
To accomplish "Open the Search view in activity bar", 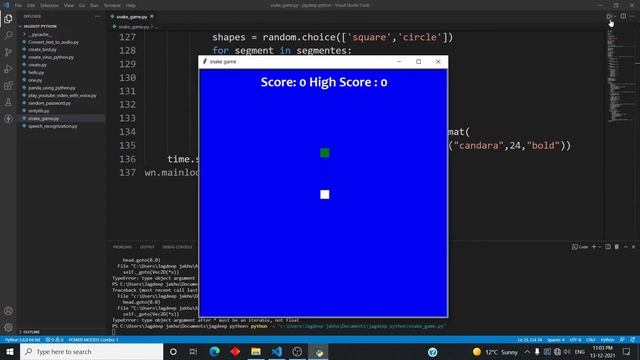I will [x=8, y=36].
